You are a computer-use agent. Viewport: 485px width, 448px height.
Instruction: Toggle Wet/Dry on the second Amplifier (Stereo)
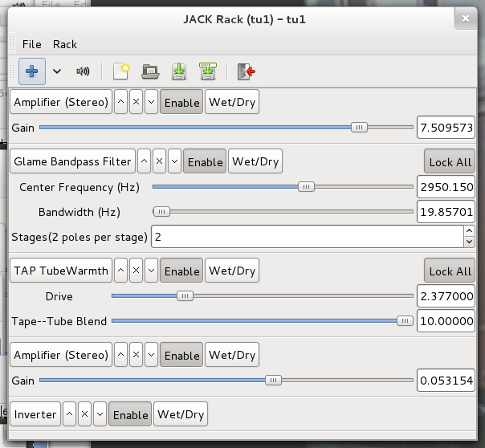pos(232,355)
